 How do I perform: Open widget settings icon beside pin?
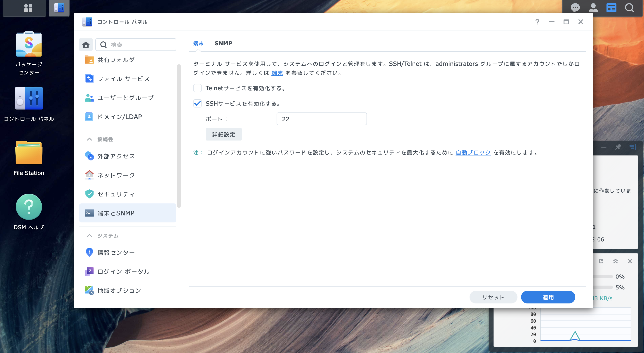(x=632, y=147)
